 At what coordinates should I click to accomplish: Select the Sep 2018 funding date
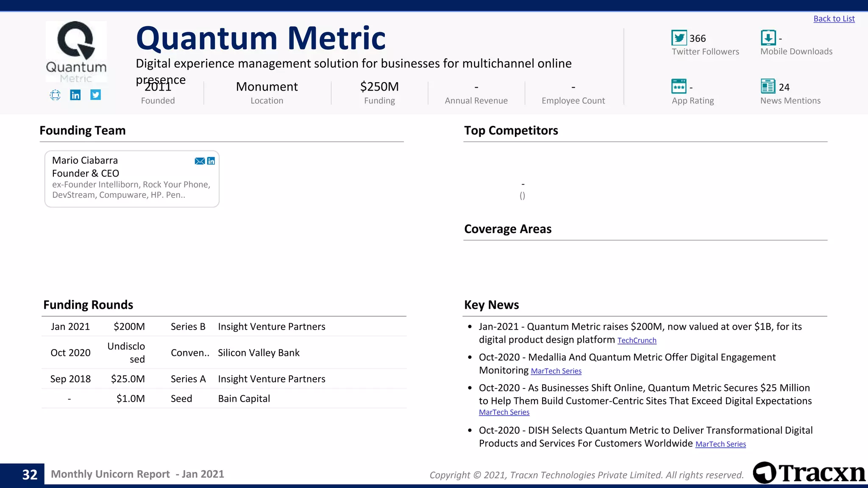[70, 379]
